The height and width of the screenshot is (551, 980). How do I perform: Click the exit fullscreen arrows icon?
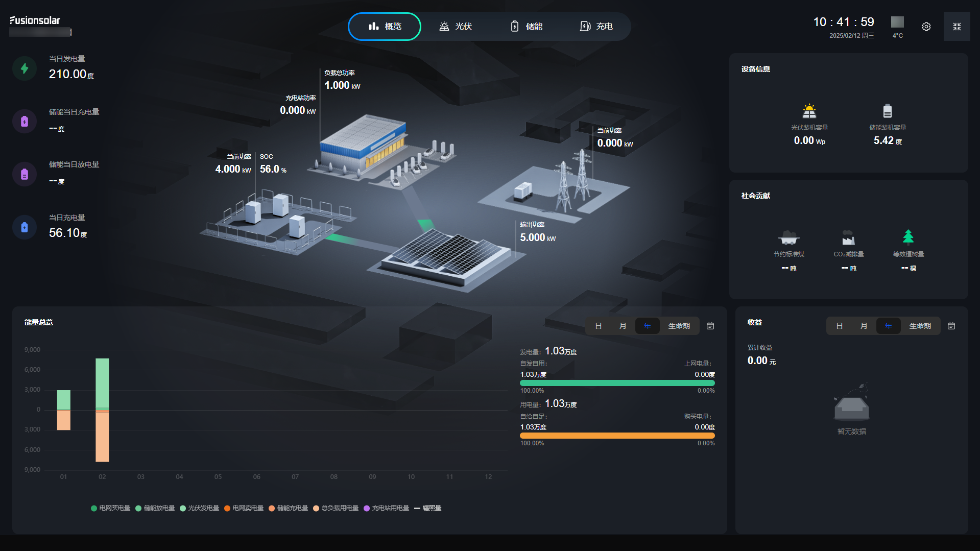[x=957, y=26]
